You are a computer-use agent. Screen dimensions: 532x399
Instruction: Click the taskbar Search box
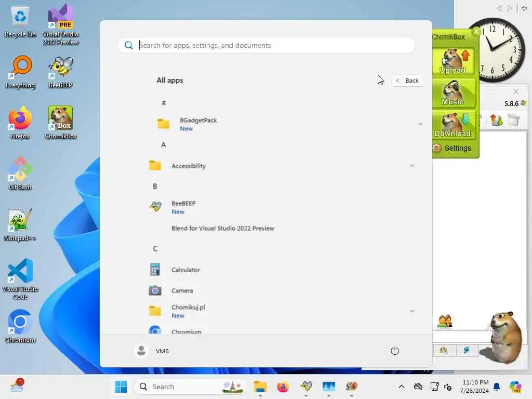click(x=191, y=387)
